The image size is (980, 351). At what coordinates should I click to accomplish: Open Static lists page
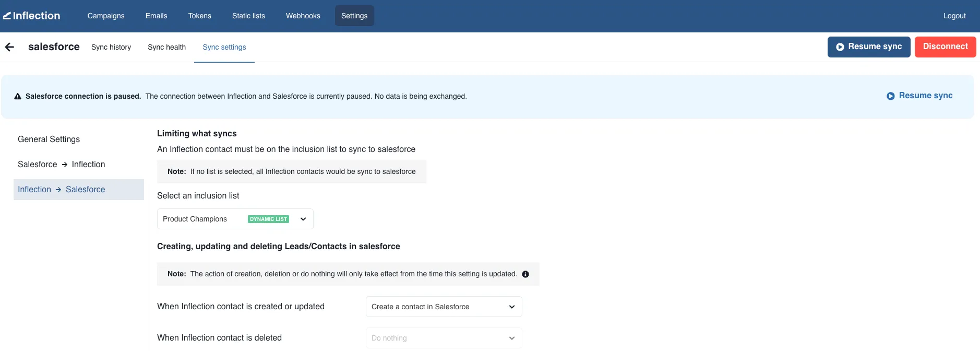pyautogui.click(x=248, y=16)
